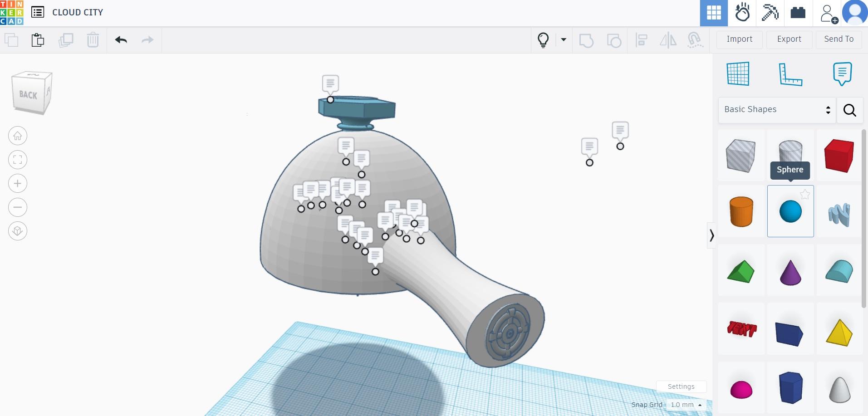Image resolution: width=868 pixels, height=416 pixels.
Task: Pick the green Roof shape
Action: pos(740,271)
